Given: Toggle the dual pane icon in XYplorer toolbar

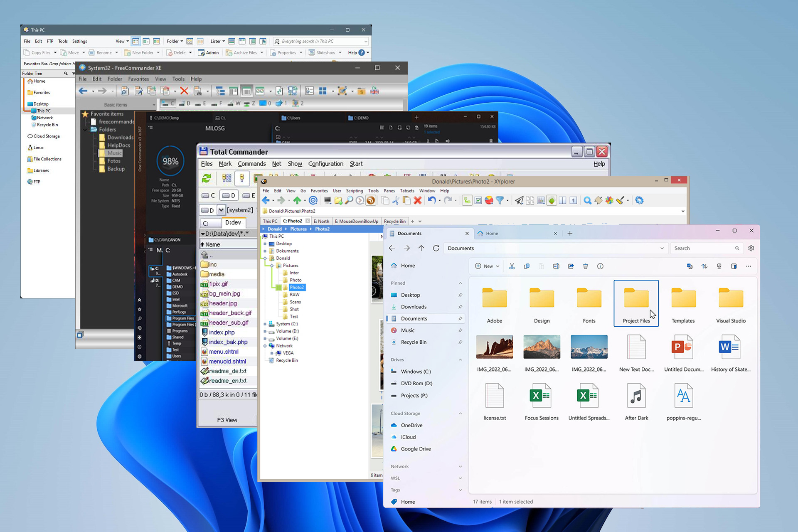Looking at the screenshot, I should tap(562, 201).
